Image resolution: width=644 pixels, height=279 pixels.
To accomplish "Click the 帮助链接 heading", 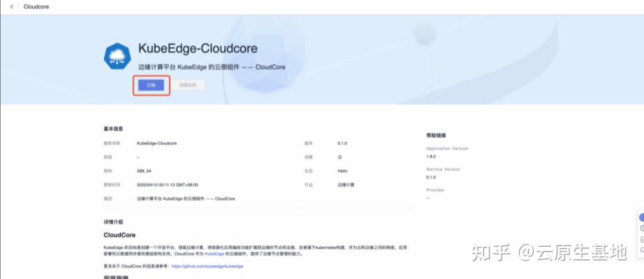I will pyautogui.click(x=436, y=135).
